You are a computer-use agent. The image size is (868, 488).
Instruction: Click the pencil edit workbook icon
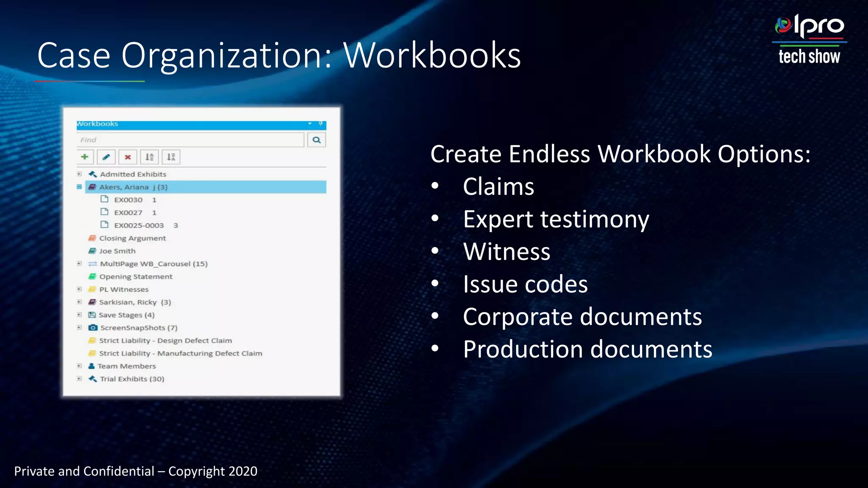tap(106, 157)
